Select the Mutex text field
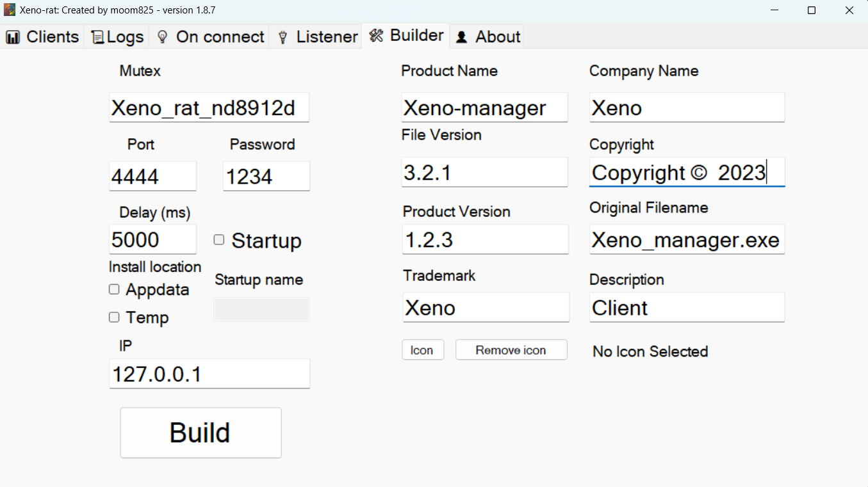This screenshot has width=868, height=487. click(209, 107)
